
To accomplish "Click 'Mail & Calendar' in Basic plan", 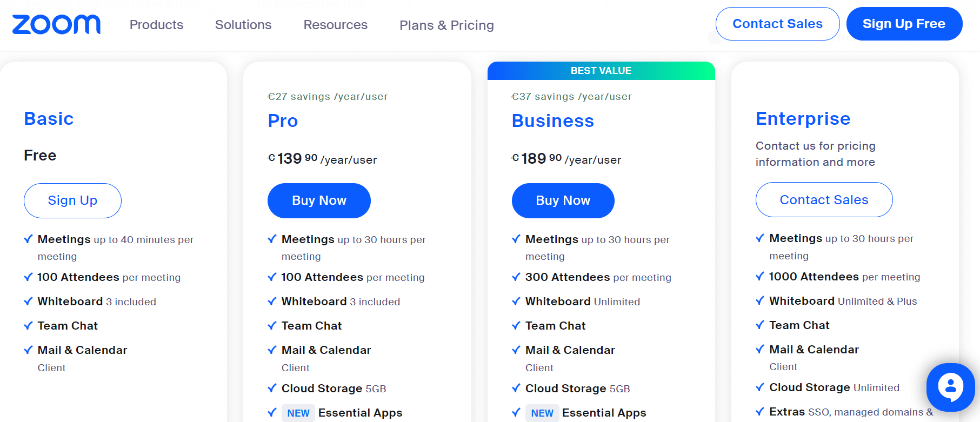I will (x=82, y=350).
